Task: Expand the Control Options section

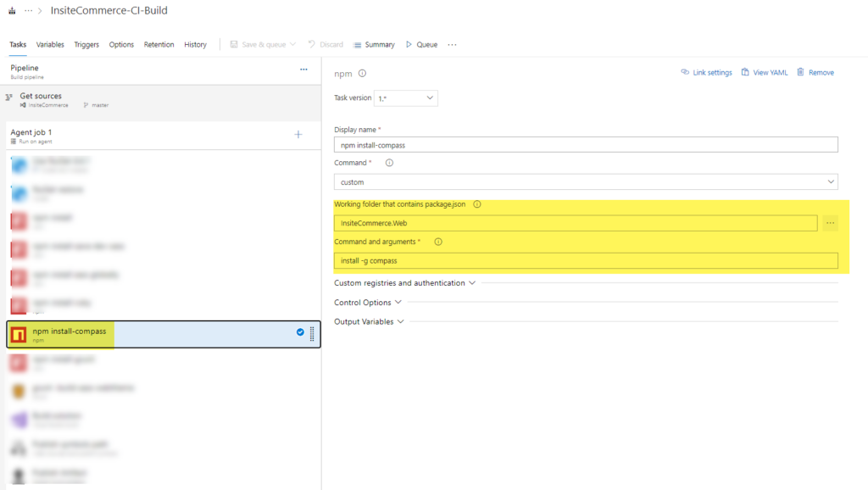Action: click(368, 303)
